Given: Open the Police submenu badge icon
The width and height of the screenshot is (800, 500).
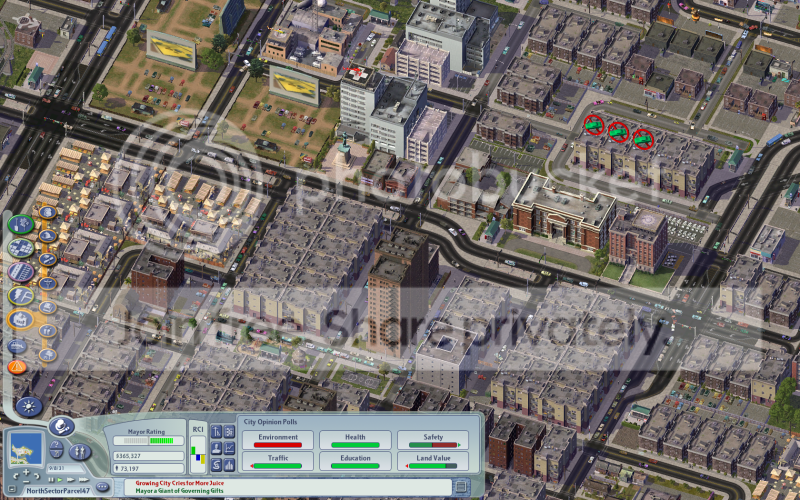Looking at the screenshot, I should [47, 212].
